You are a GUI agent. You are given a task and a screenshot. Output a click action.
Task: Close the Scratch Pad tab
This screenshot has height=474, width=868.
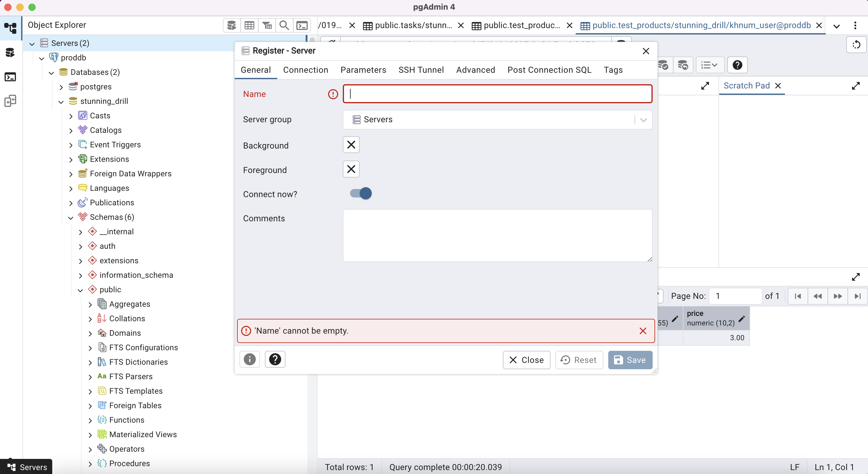(x=778, y=86)
